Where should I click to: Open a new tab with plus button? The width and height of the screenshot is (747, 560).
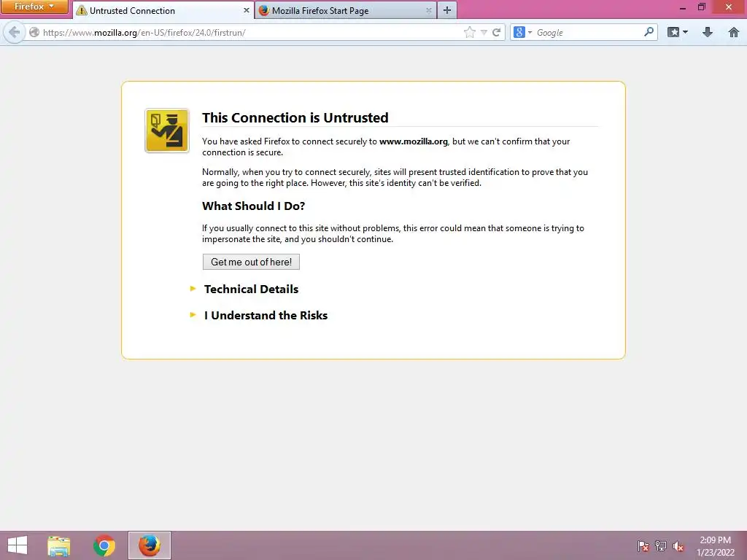pos(447,10)
